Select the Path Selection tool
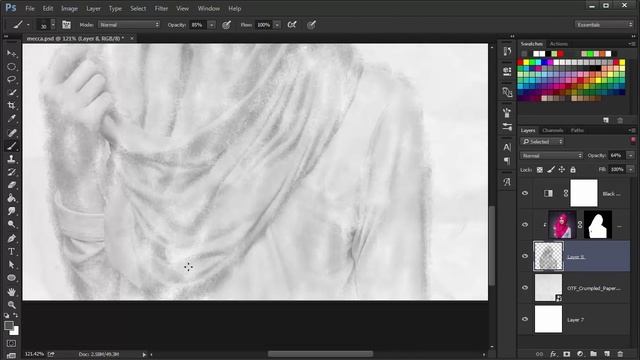 (x=11, y=265)
